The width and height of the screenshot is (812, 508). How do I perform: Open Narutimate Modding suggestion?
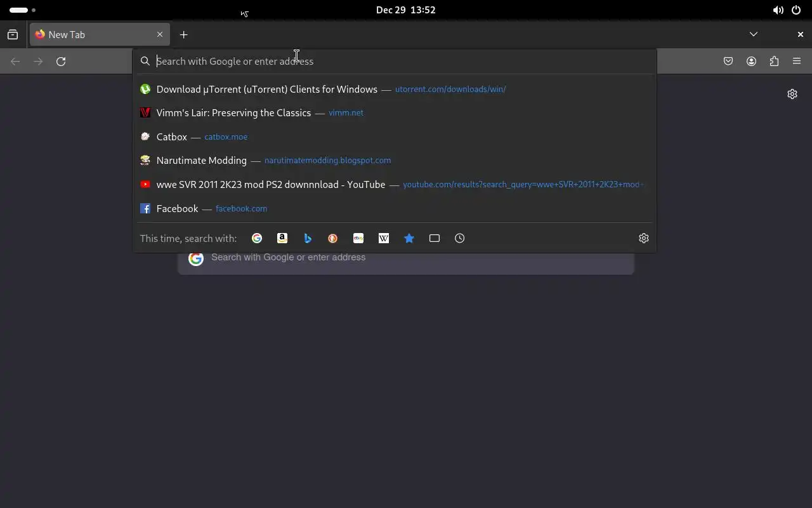[395, 161]
